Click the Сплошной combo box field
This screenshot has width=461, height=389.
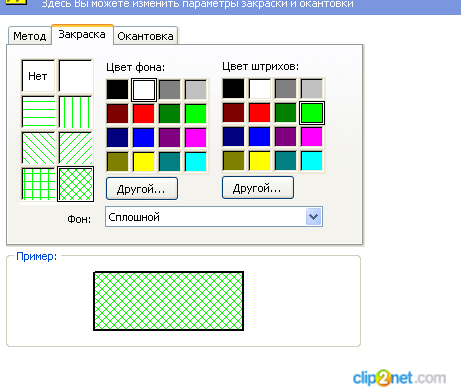pos(214,217)
